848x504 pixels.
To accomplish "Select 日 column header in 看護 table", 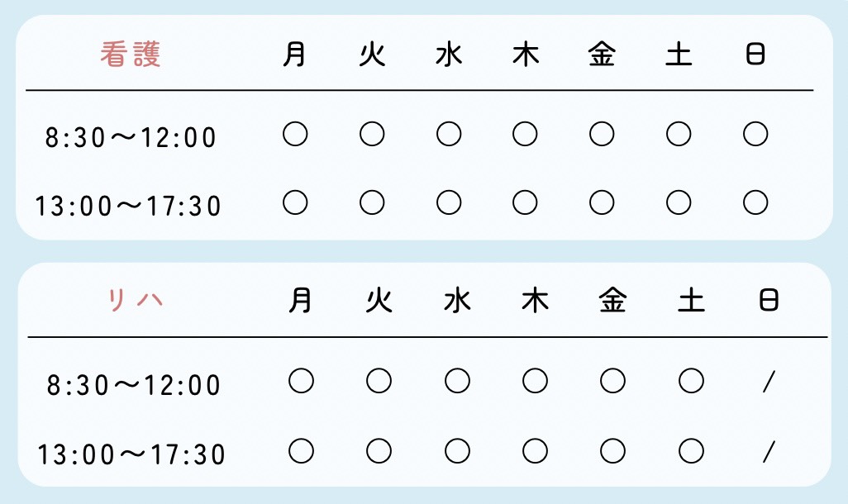I will tap(755, 55).
